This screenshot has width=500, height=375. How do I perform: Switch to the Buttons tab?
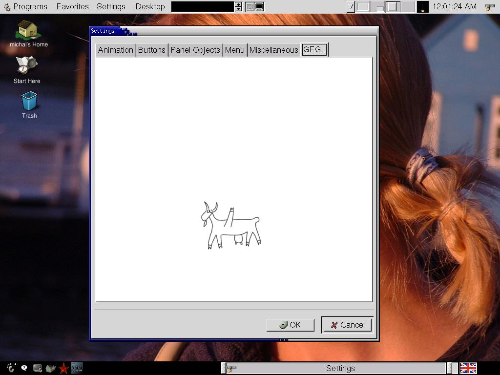point(152,50)
